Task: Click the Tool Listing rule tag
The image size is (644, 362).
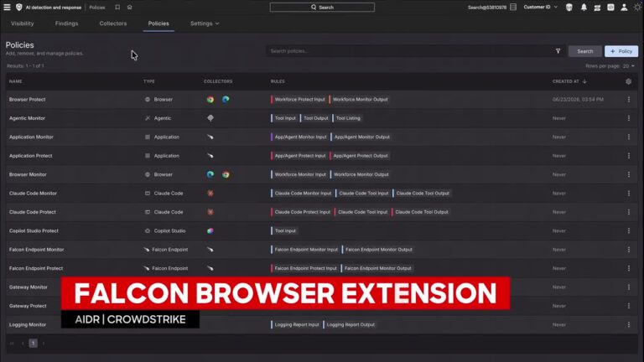Action: pyautogui.click(x=347, y=118)
